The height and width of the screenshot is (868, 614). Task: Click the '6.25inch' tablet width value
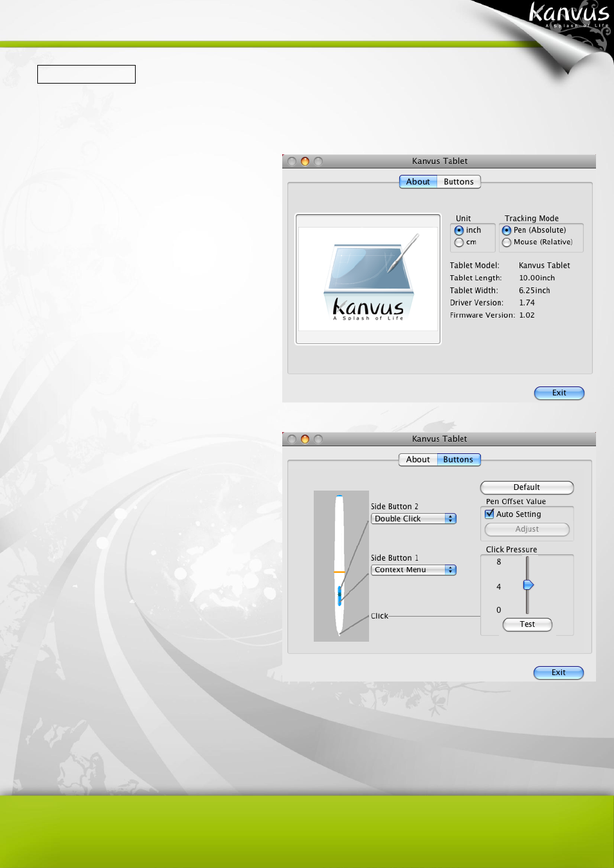click(x=534, y=291)
